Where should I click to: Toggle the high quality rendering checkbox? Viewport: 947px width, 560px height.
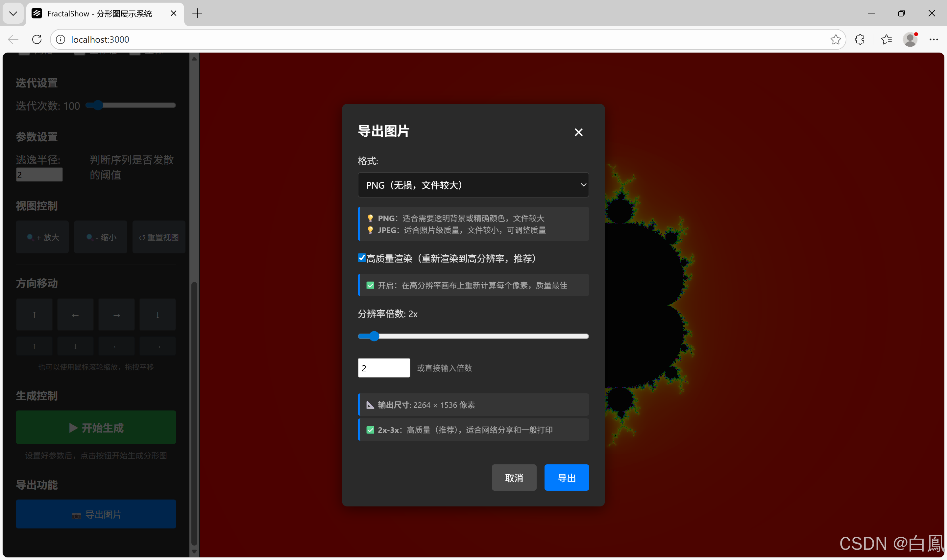pos(362,258)
